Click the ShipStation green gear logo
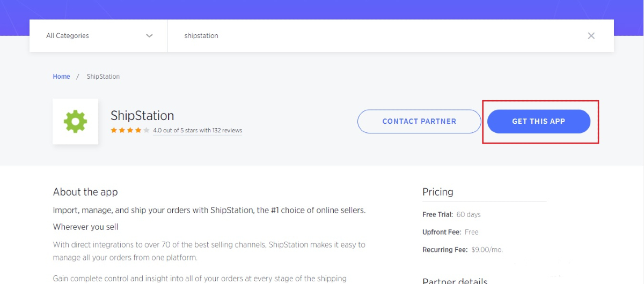The image size is (644, 284). [x=75, y=122]
